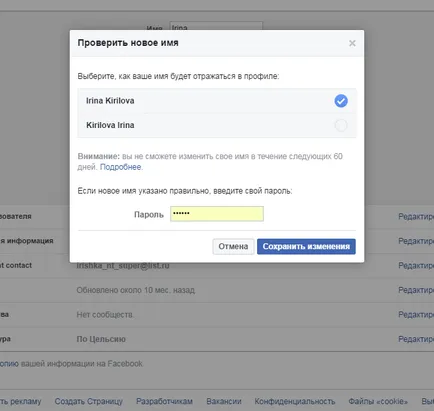Open Разработчикам footer link
Image resolution: width=434 pixels, height=411 pixels.
pos(164,401)
